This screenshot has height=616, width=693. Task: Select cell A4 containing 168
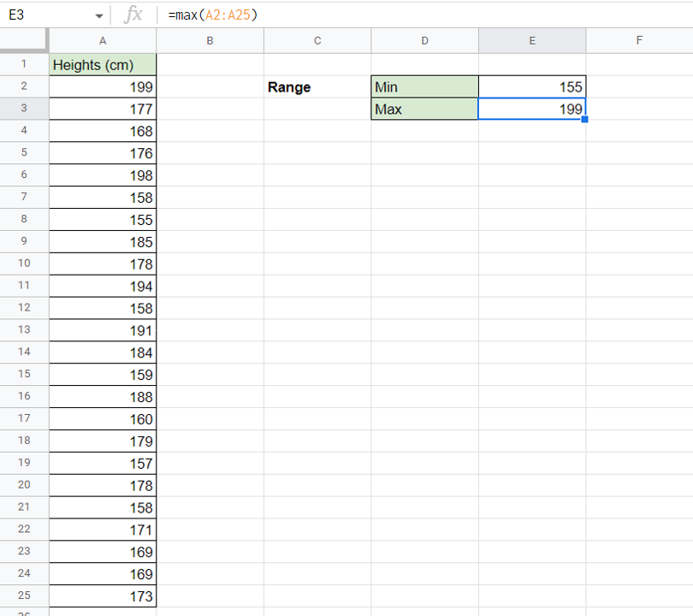(103, 131)
